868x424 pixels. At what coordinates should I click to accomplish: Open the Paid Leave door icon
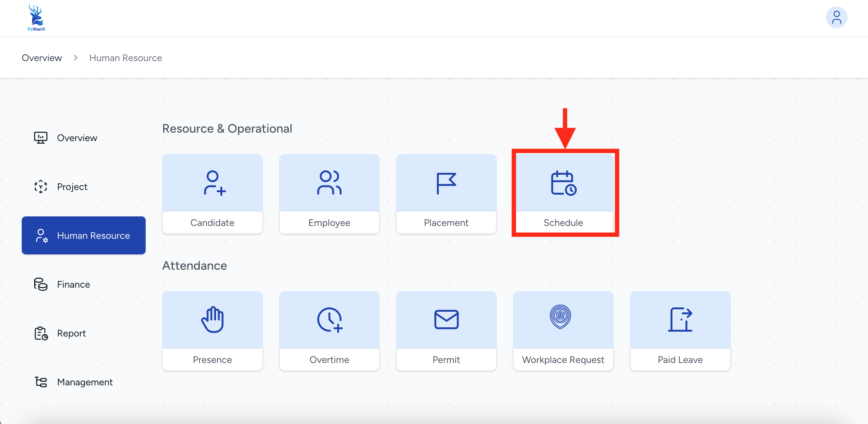[x=680, y=320]
